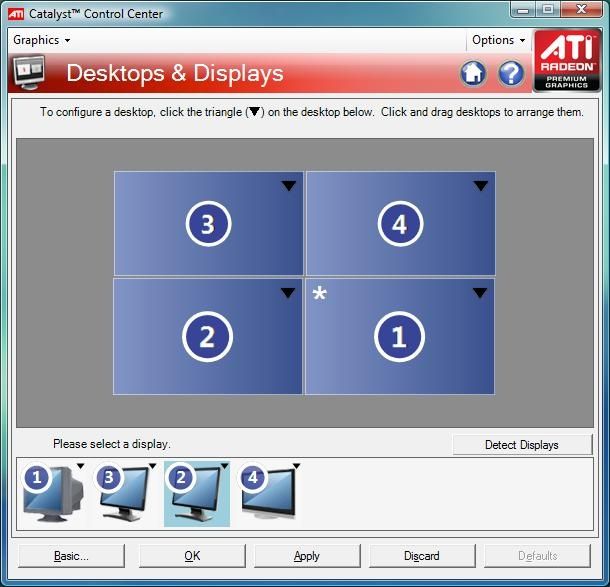
Task: Discard the pending changes
Action: pyautogui.click(x=422, y=555)
